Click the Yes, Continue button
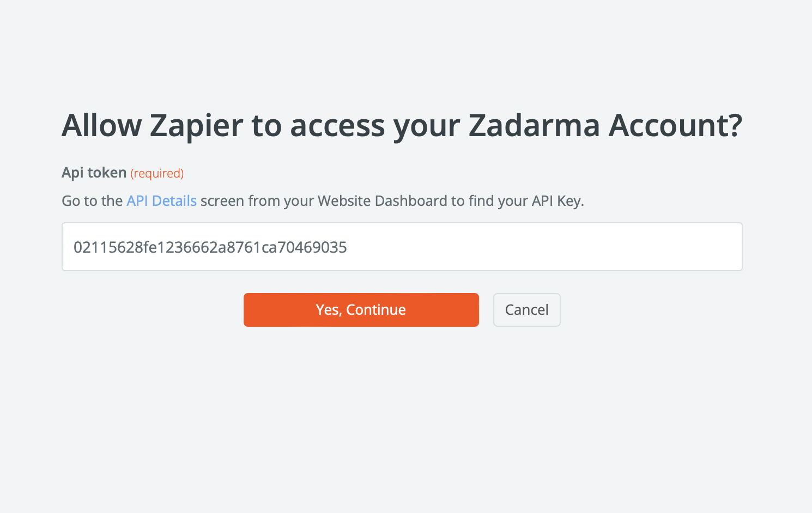Screen dimensions: 812x513 pyautogui.click(x=361, y=310)
